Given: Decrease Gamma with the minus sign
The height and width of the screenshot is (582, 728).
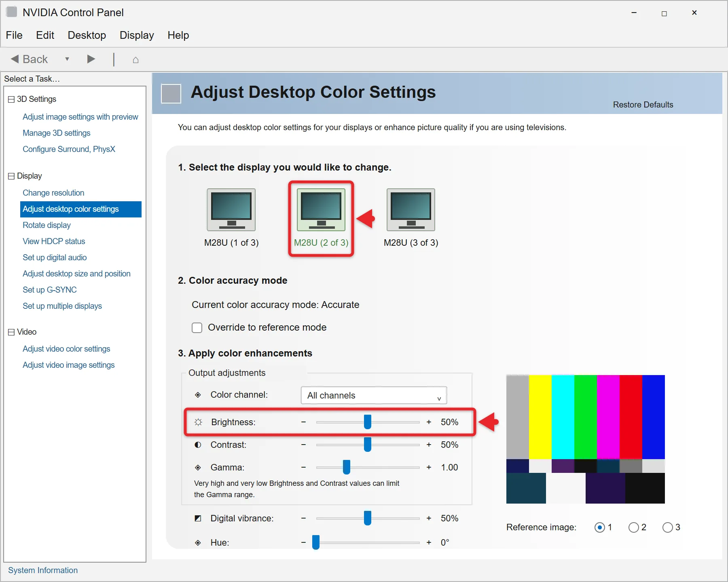Looking at the screenshot, I should click(303, 467).
